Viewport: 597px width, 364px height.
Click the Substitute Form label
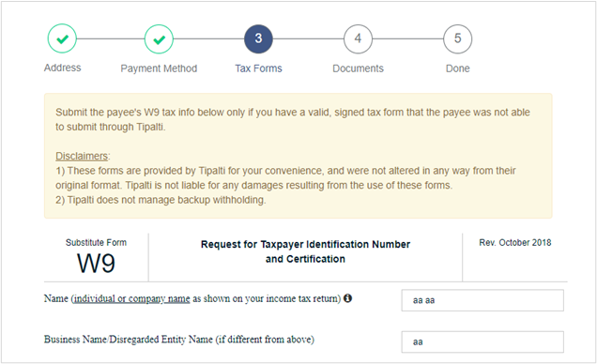tap(96, 243)
